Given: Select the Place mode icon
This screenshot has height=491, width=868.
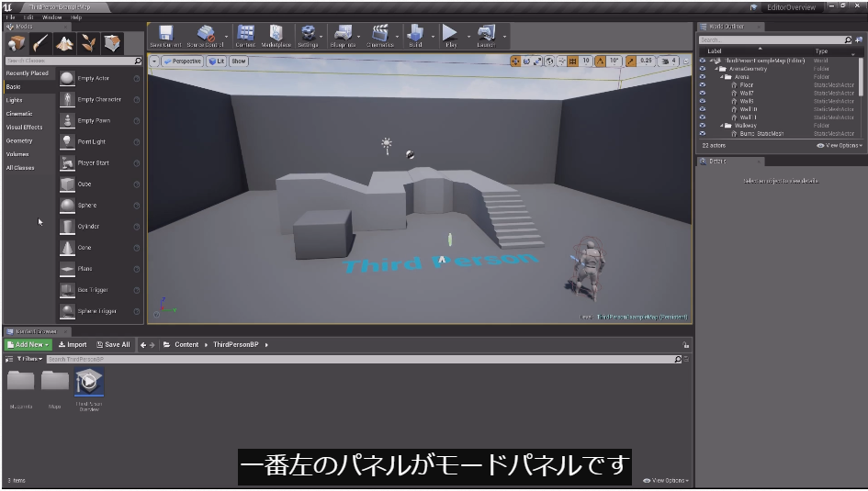Looking at the screenshot, I should pyautogui.click(x=17, y=43).
